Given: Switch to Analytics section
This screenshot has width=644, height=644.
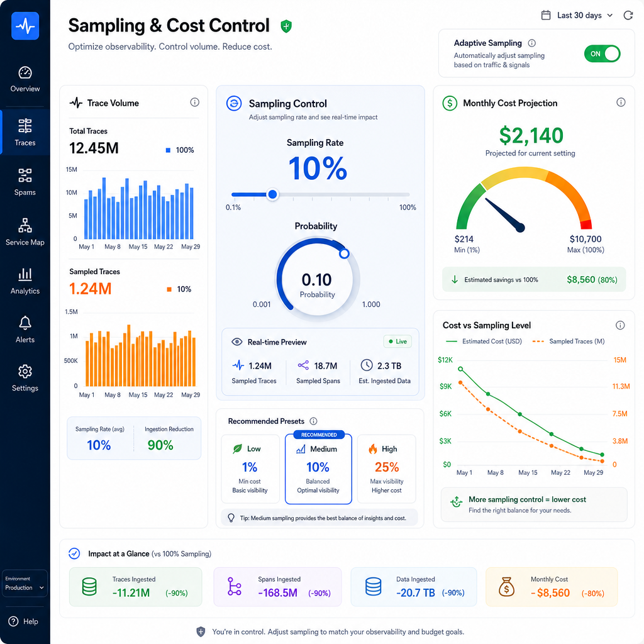Looking at the screenshot, I should tap(25, 281).
